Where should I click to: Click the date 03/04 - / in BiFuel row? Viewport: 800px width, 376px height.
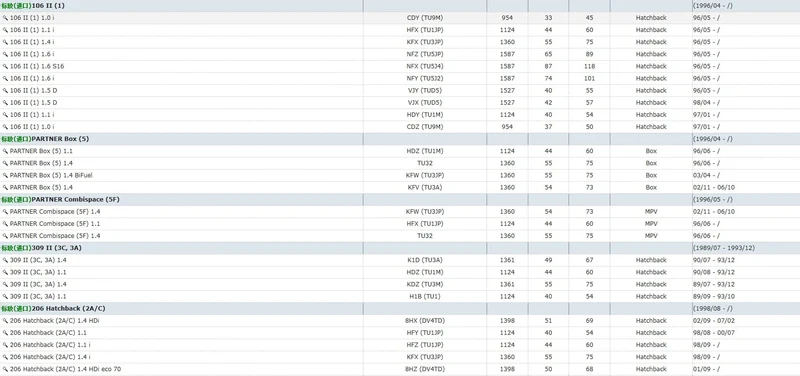click(x=706, y=175)
